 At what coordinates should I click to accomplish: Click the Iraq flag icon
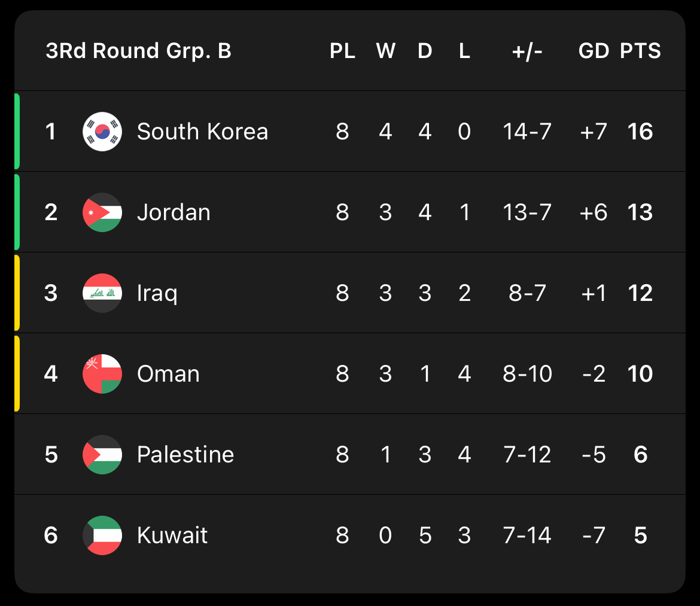tap(102, 293)
